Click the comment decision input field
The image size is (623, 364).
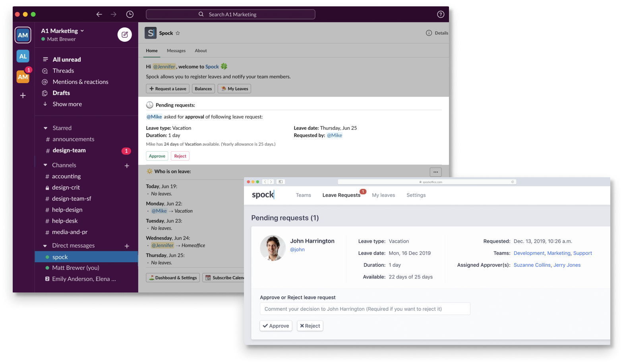pos(365,309)
